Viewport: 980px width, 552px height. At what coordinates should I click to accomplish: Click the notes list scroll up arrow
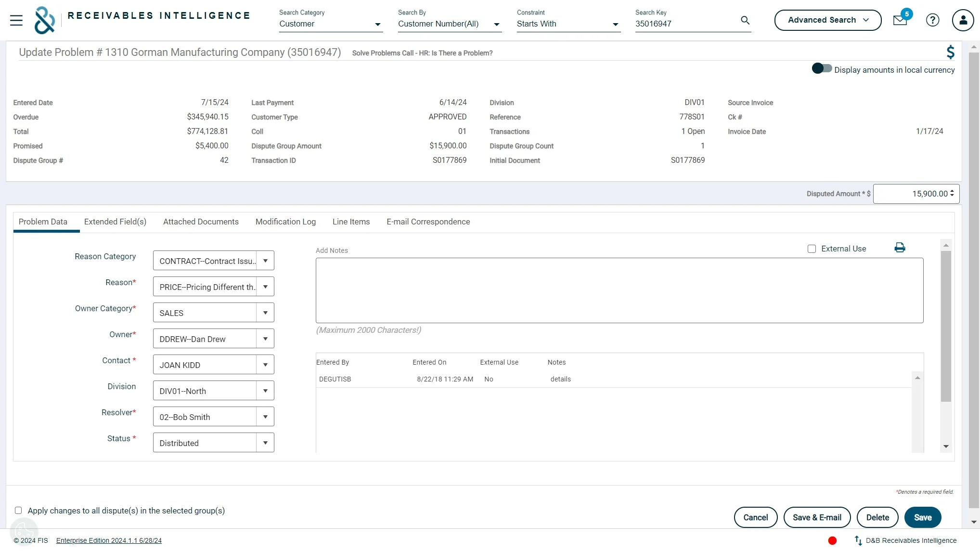pos(917,378)
